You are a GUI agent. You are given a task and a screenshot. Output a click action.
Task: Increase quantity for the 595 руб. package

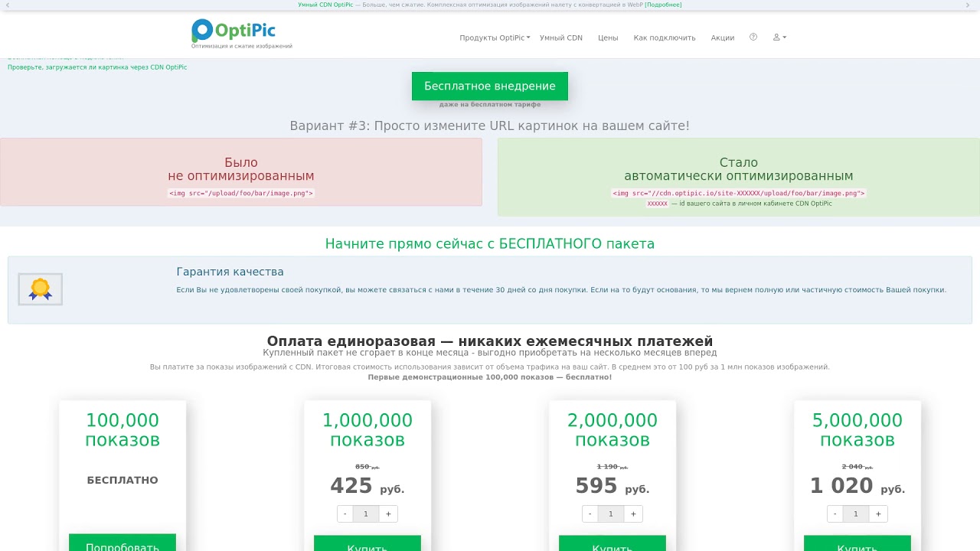[x=633, y=514]
